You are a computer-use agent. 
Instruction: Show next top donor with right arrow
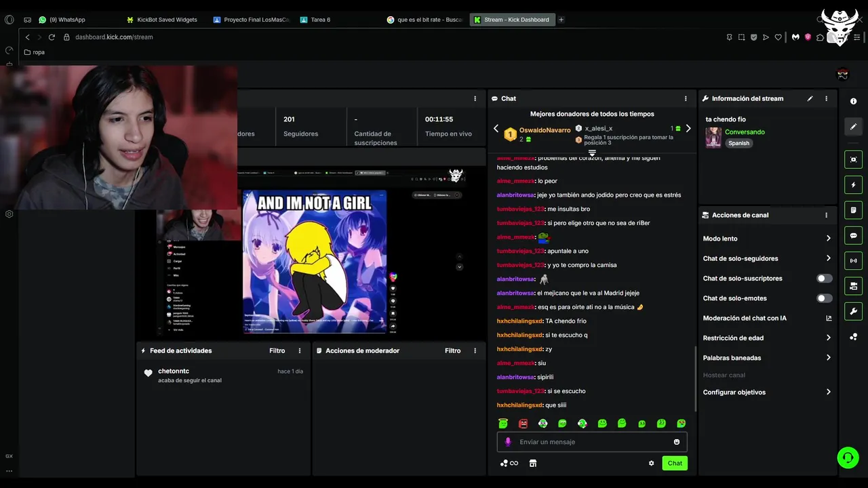point(688,129)
